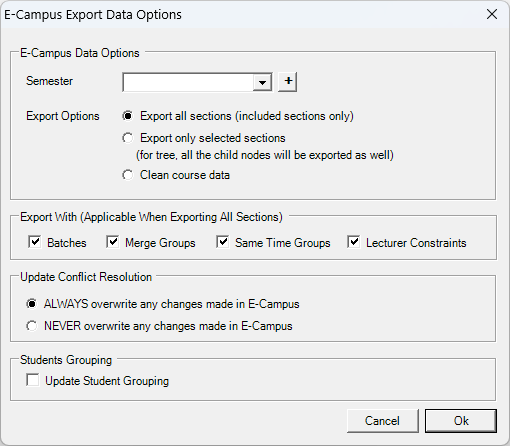Click the child nodes export note text

pyautogui.click(x=265, y=155)
